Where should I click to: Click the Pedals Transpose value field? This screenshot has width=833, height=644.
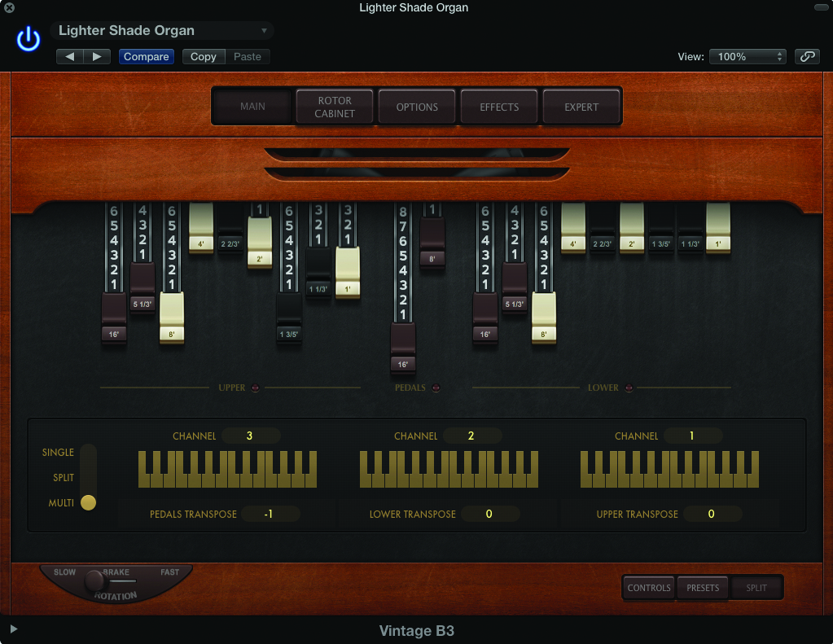click(269, 514)
